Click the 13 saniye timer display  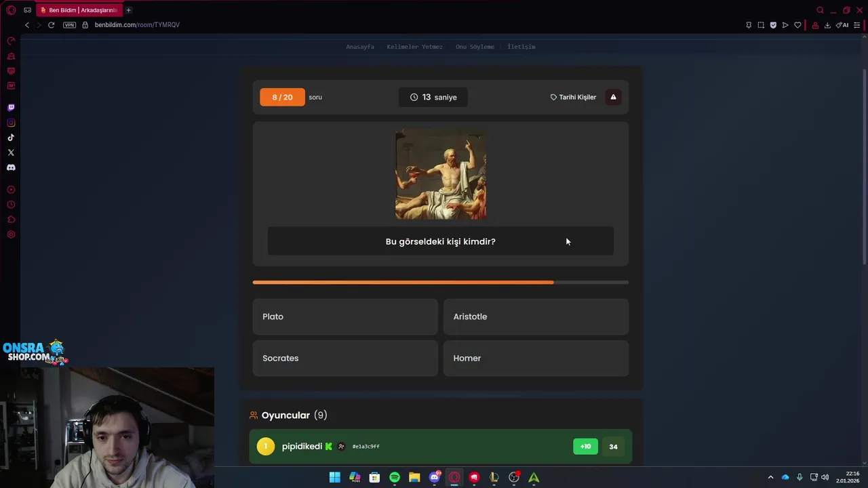433,97
